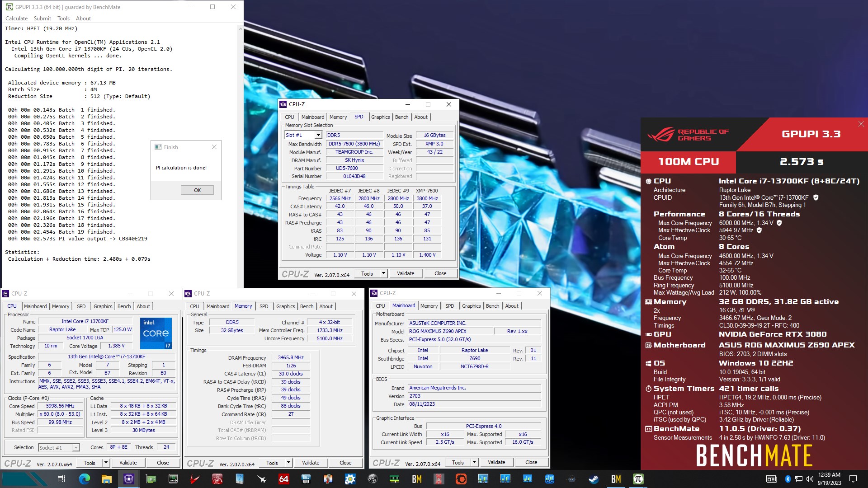Open the orange Corona taskbar icon
This screenshot has height=488, width=868.
coord(461,479)
